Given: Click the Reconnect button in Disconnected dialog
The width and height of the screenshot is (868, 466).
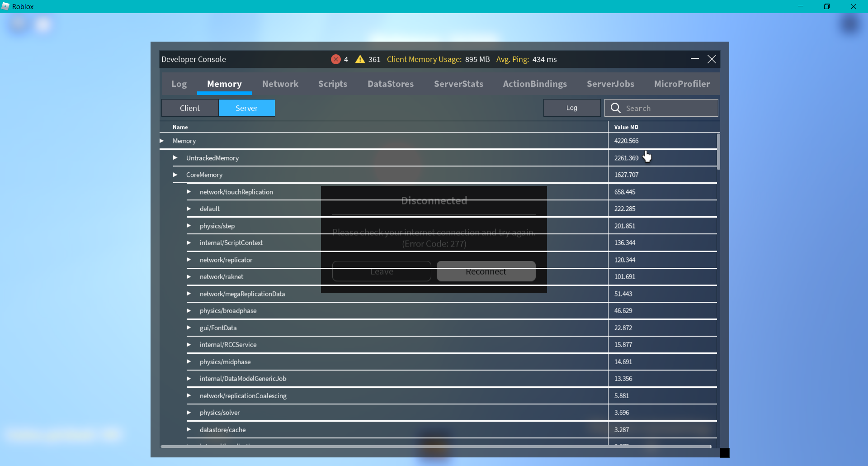Looking at the screenshot, I should tap(486, 271).
